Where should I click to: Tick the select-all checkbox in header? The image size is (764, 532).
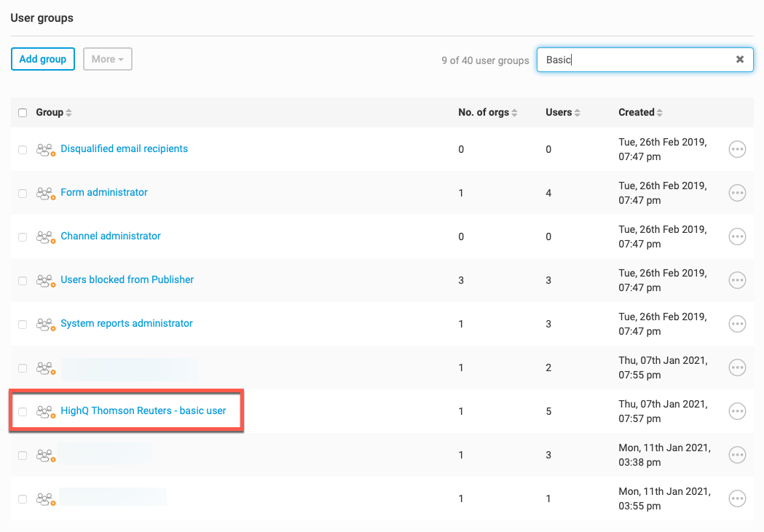coord(23,113)
